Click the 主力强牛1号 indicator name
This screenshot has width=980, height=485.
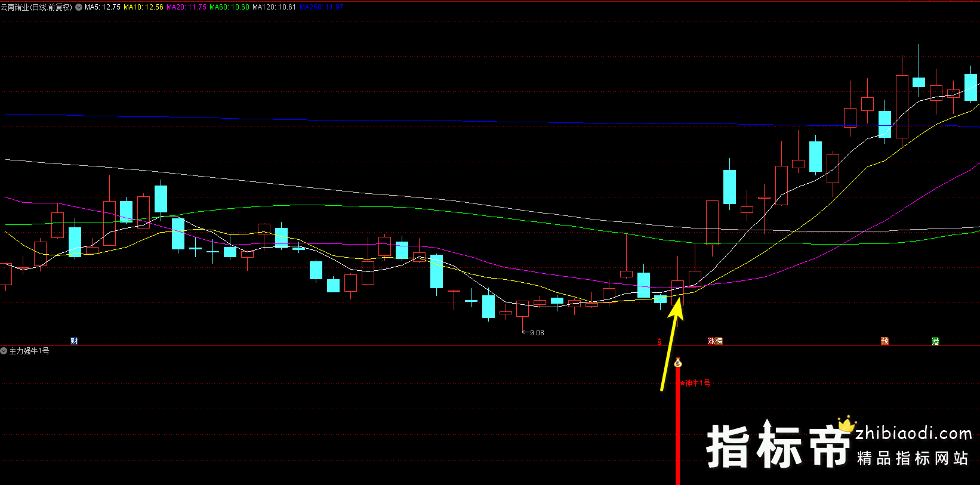(x=29, y=351)
